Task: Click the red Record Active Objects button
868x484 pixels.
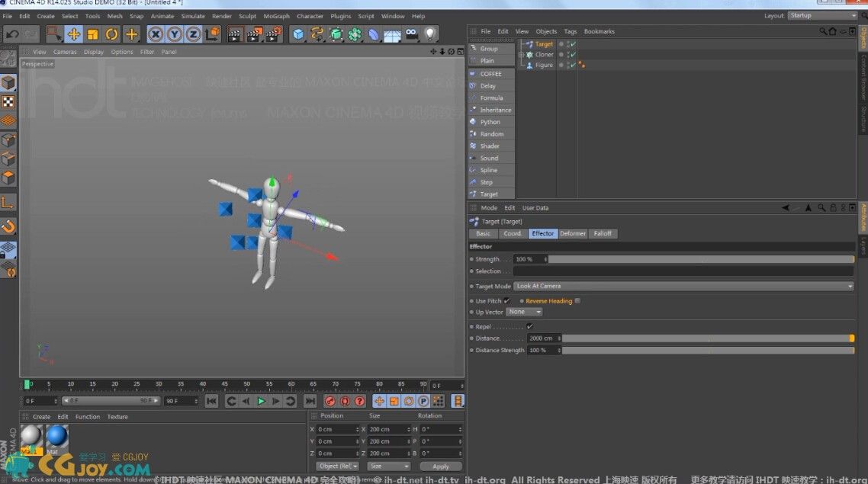Action: [x=330, y=401]
